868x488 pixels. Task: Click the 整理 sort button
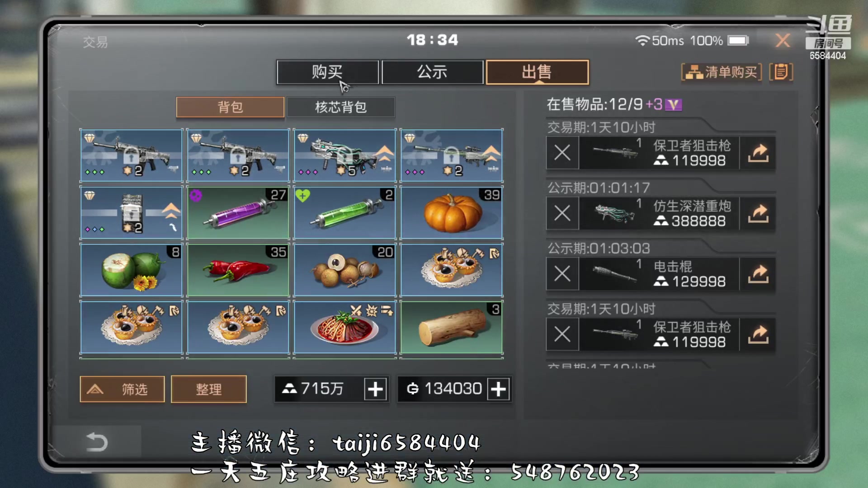(x=209, y=389)
